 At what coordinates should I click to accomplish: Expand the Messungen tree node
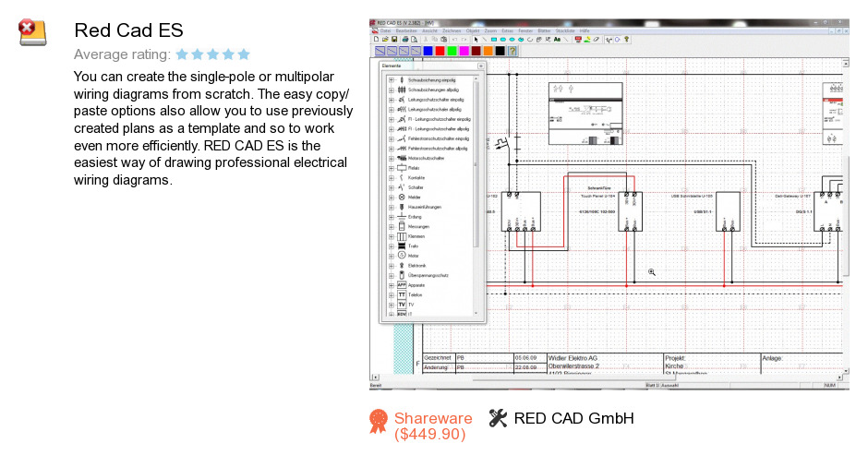392,226
